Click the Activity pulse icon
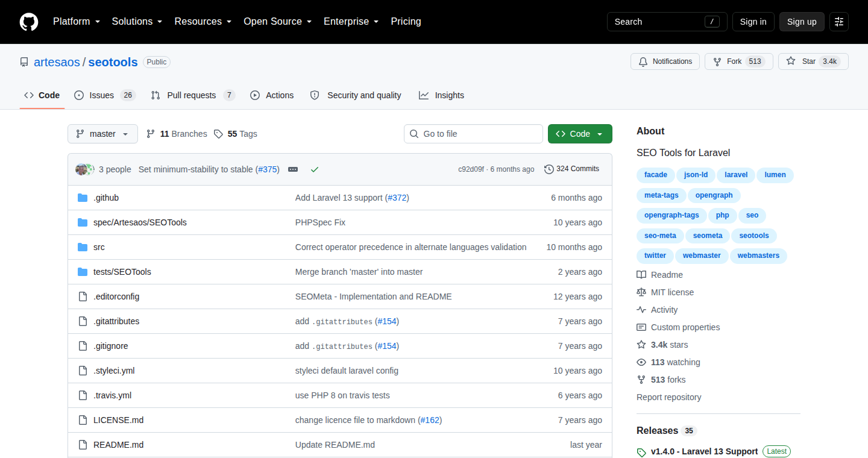The height and width of the screenshot is (458, 868). 641,310
